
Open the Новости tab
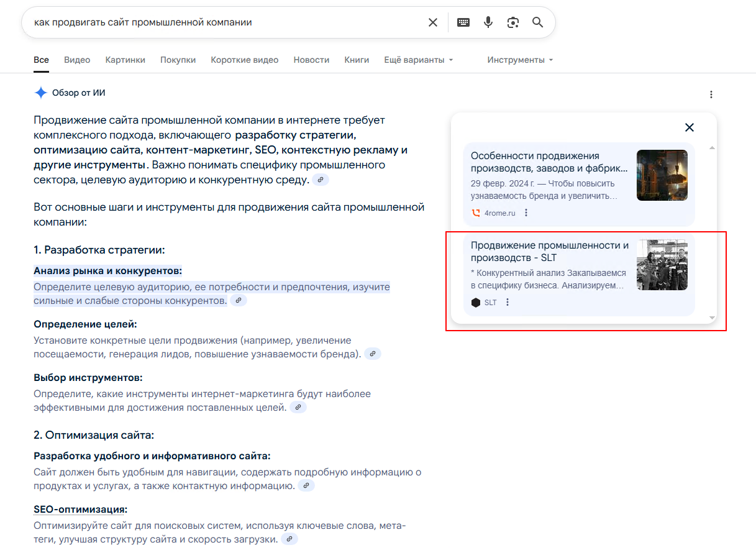click(x=311, y=60)
